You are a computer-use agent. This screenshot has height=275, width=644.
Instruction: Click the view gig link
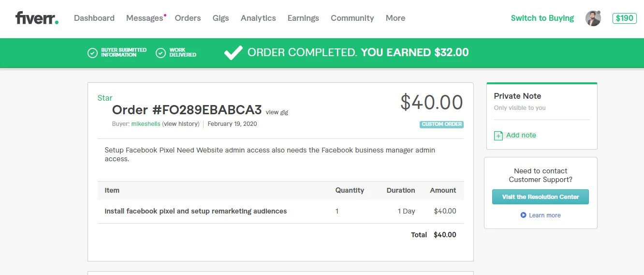click(x=277, y=112)
